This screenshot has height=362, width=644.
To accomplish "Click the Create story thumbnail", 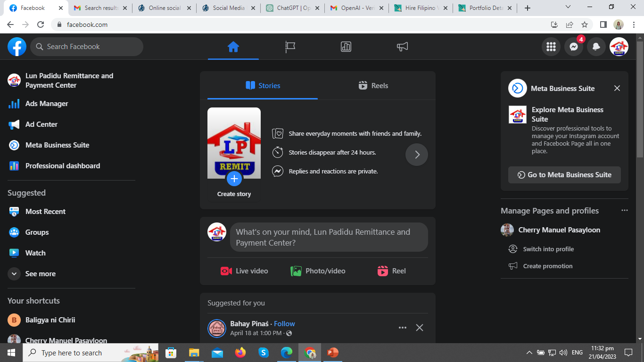I will (x=234, y=155).
